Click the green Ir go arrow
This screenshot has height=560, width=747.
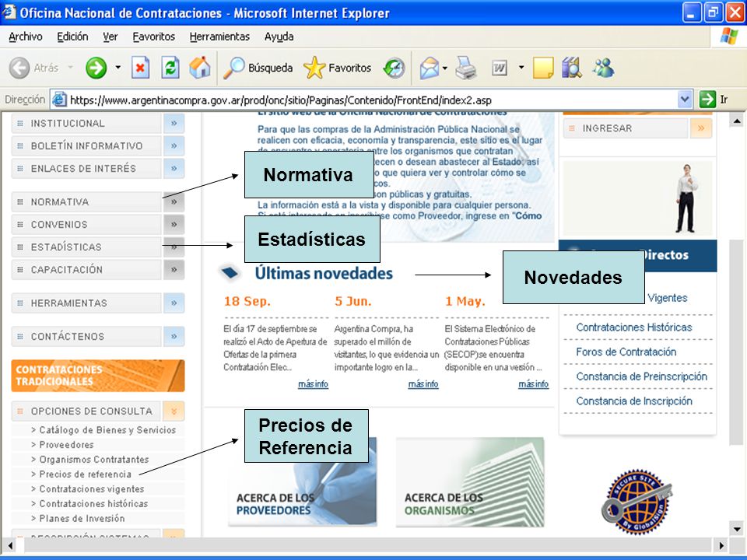[x=707, y=100]
